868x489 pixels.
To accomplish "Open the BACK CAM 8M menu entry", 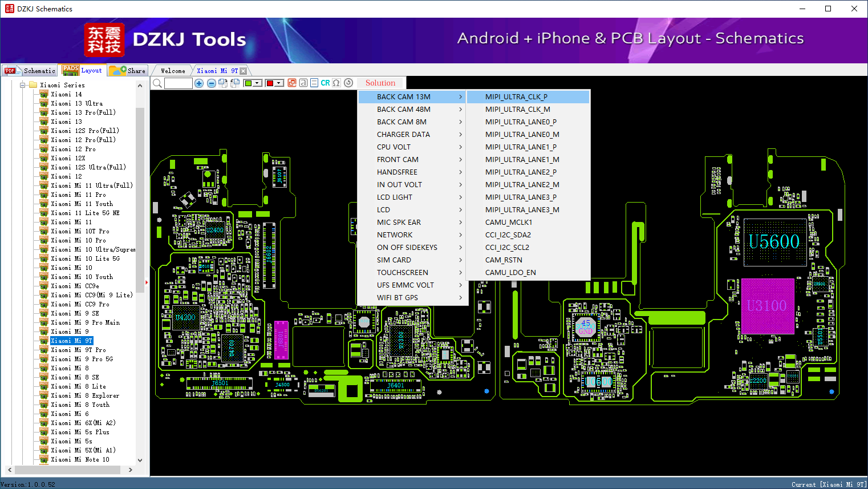I will pyautogui.click(x=413, y=122).
